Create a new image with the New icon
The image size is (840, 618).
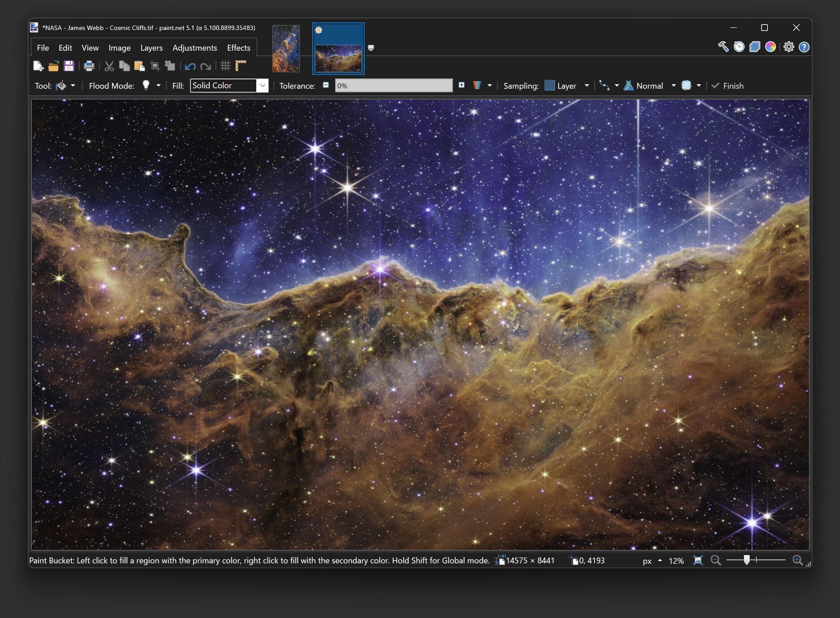click(x=39, y=66)
